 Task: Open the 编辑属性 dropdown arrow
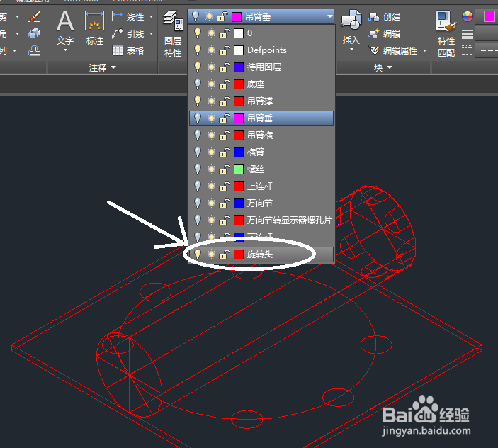[x=424, y=50]
